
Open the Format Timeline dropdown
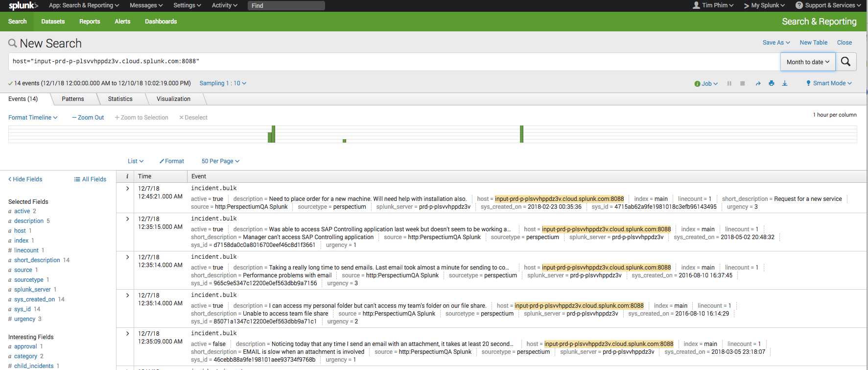coord(33,118)
